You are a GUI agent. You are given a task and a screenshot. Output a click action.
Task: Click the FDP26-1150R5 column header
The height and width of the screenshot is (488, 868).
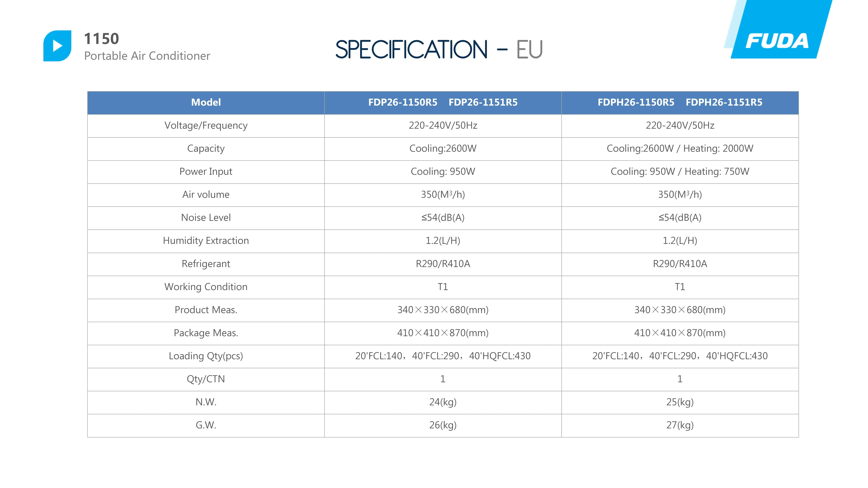click(x=403, y=102)
